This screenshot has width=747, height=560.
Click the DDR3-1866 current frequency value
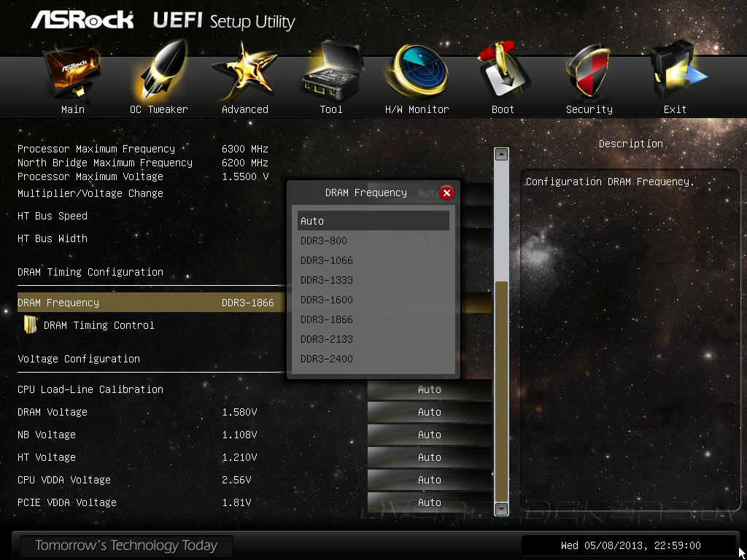tap(248, 303)
